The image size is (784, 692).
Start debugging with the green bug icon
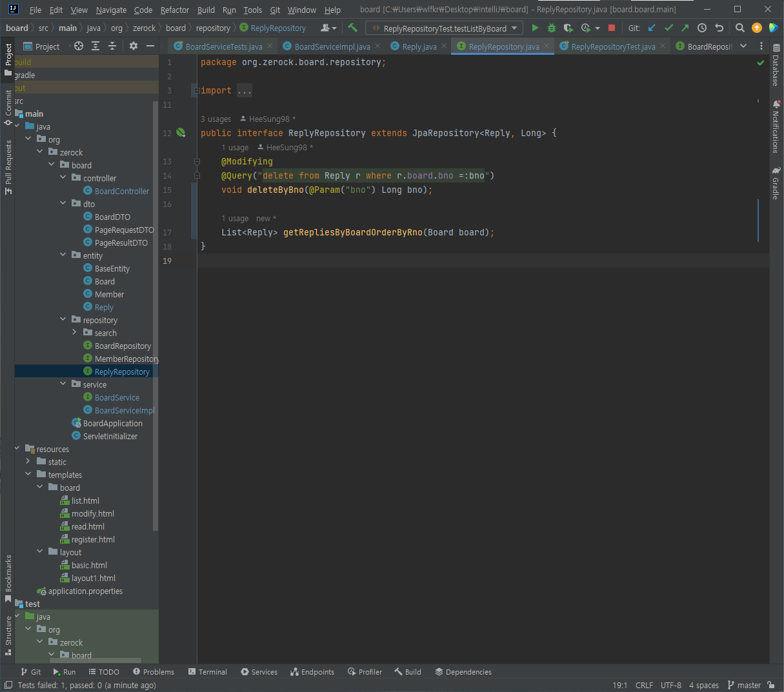point(552,28)
